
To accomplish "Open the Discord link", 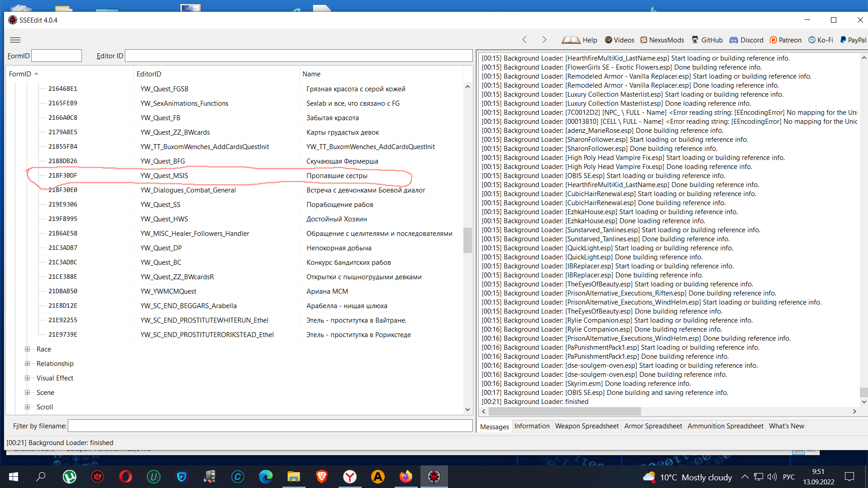I will tap(746, 40).
